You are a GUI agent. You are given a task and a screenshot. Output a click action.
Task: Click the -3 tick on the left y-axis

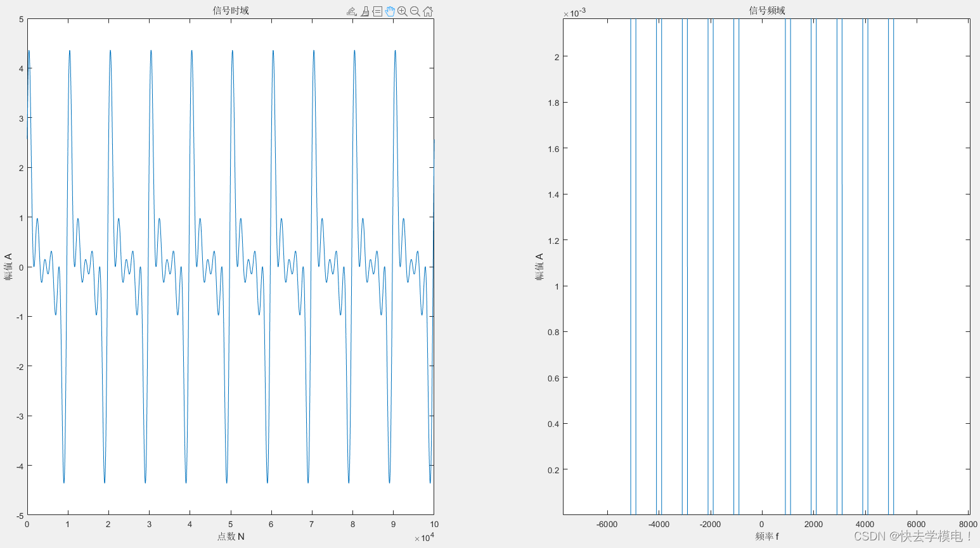(x=20, y=416)
